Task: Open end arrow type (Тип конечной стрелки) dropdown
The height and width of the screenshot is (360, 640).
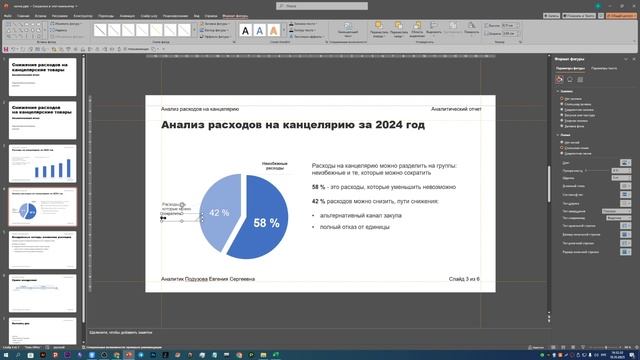Action: click(625, 243)
